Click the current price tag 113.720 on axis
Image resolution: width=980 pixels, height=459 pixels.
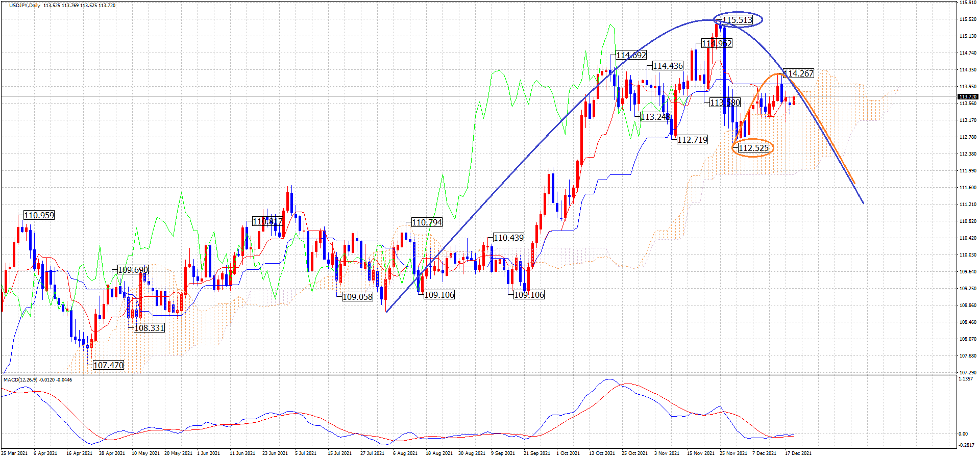[x=967, y=96]
